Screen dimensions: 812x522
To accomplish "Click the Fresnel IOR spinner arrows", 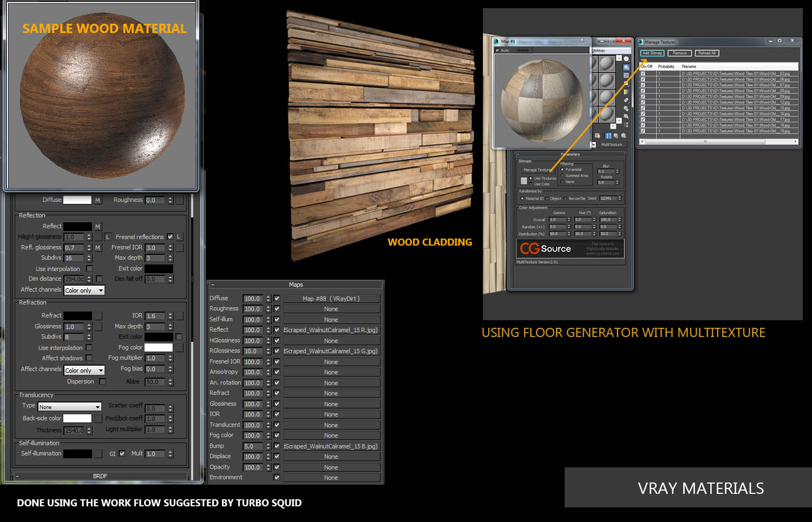I will (x=170, y=248).
